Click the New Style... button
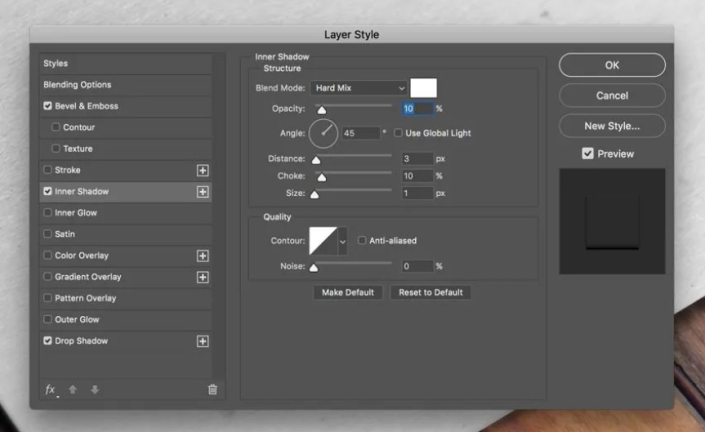705x432 pixels. point(612,126)
